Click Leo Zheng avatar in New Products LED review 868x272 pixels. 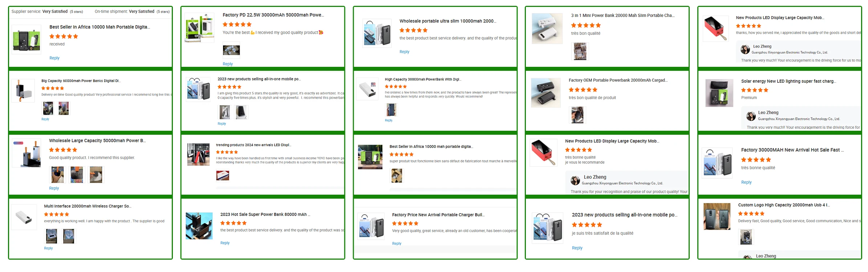[745, 49]
